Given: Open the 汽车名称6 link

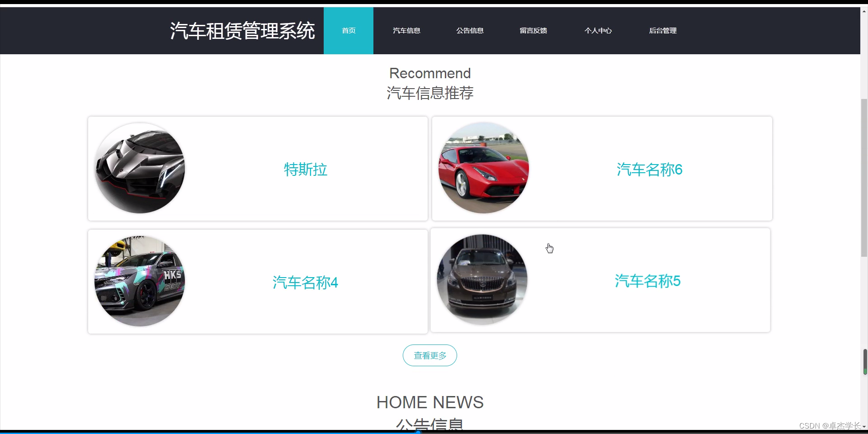Looking at the screenshot, I should click(x=649, y=170).
